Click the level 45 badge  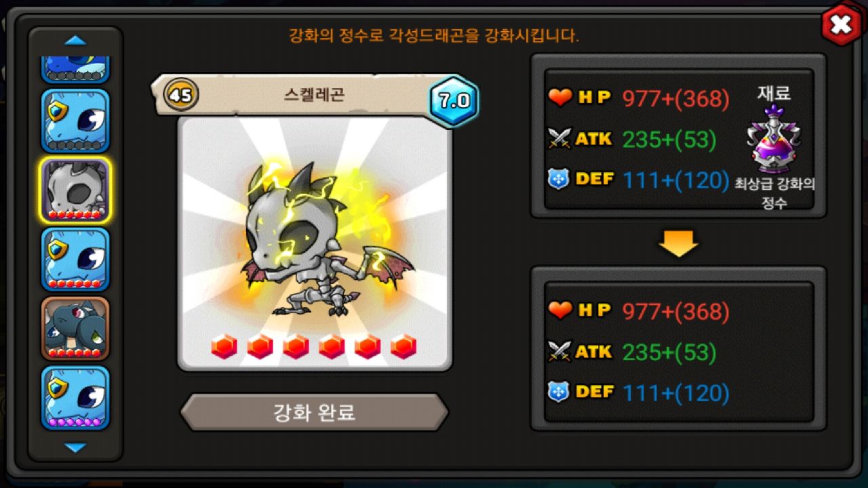[x=180, y=95]
